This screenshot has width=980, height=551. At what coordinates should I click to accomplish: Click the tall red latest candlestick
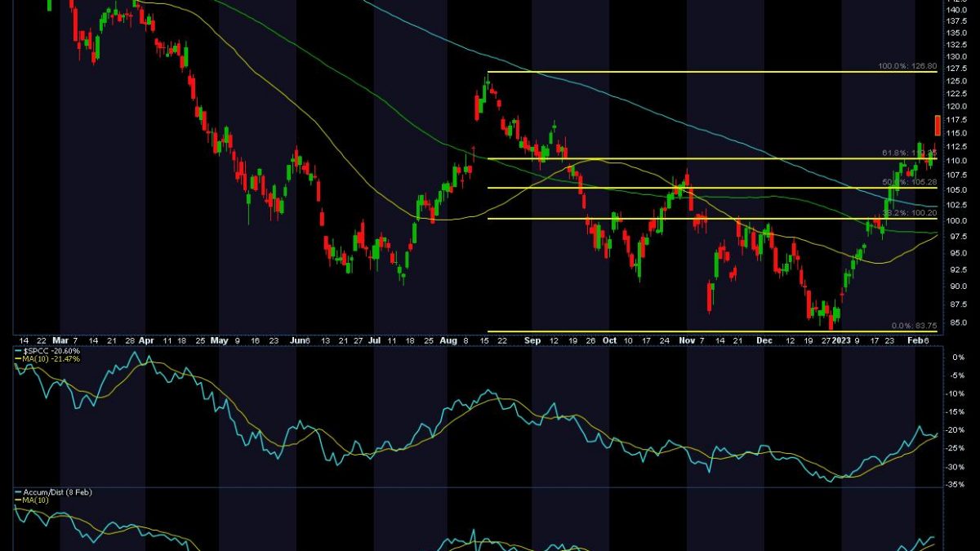click(938, 127)
